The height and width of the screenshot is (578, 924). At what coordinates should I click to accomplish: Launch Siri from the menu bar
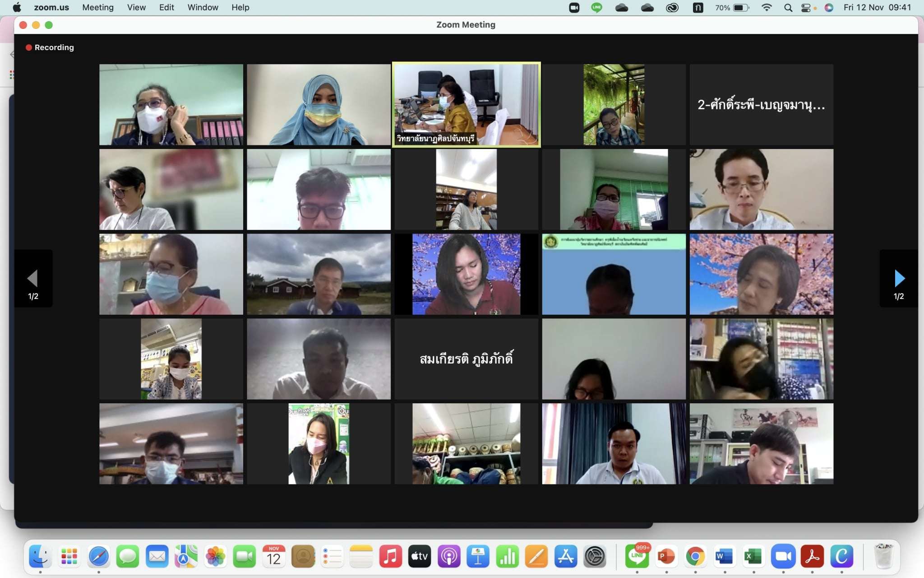pos(829,8)
